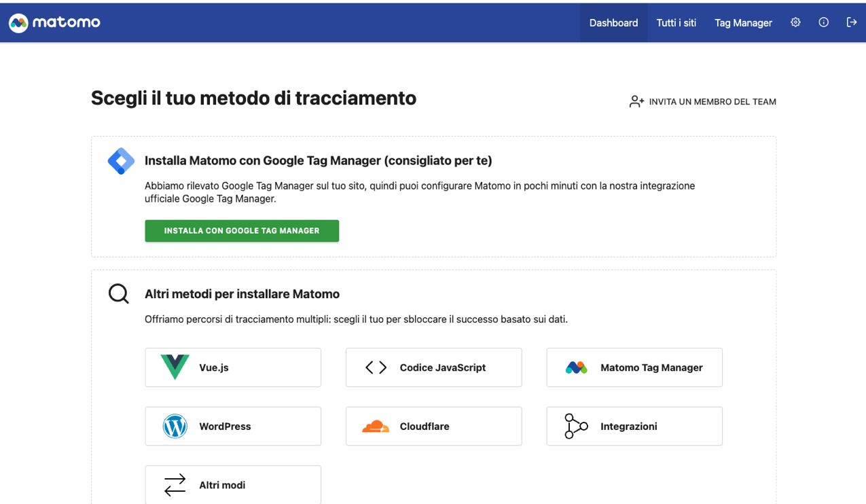This screenshot has height=504, width=866.
Task: Open the help info icon
Action: pyautogui.click(x=823, y=22)
